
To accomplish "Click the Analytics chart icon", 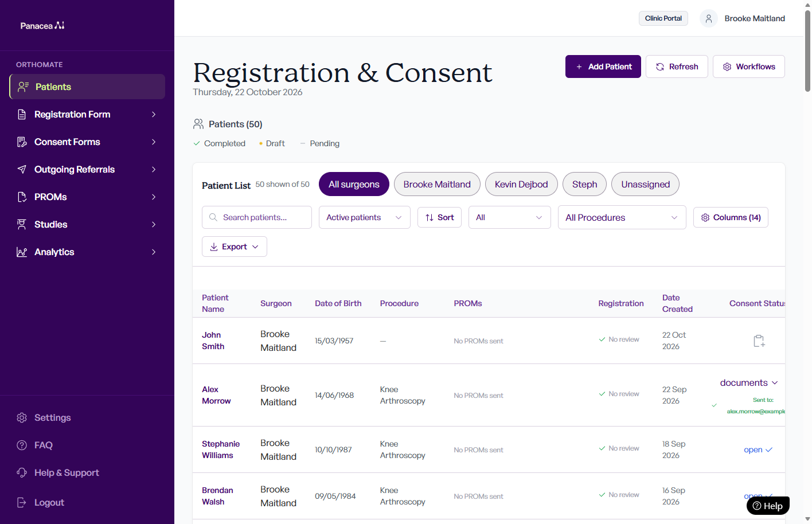I will coord(22,252).
